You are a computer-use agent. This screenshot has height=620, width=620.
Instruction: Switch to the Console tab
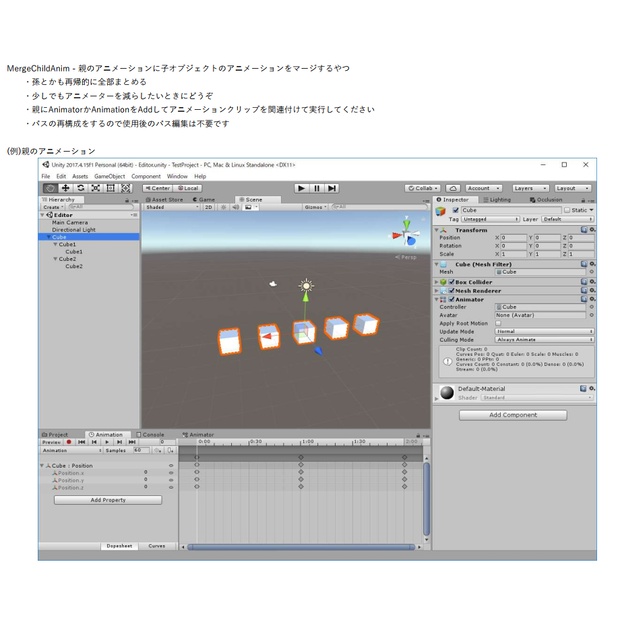150,435
